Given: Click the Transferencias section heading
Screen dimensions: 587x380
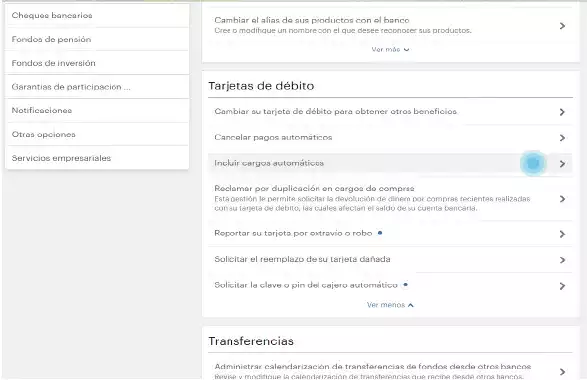Looking at the screenshot, I should [251, 341].
